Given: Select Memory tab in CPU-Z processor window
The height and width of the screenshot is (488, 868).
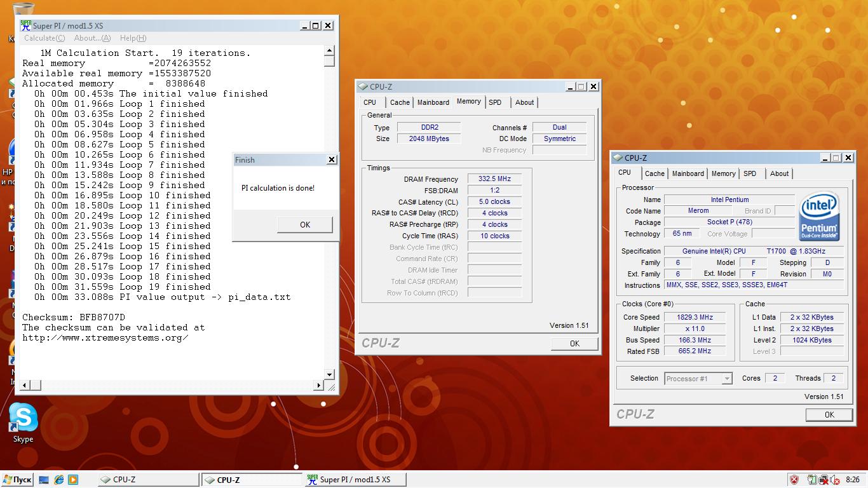Looking at the screenshot, I should [724, 173].
